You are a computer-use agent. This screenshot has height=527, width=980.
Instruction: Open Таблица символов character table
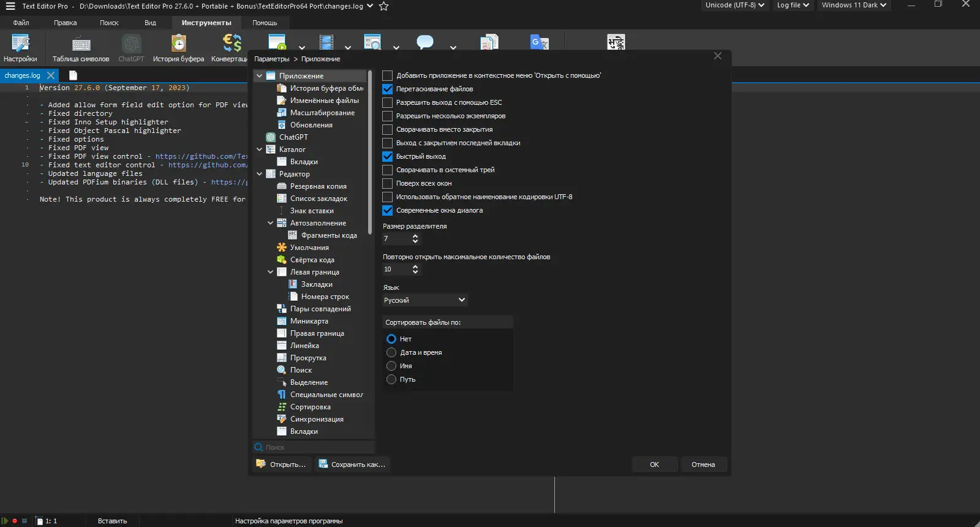81,48
